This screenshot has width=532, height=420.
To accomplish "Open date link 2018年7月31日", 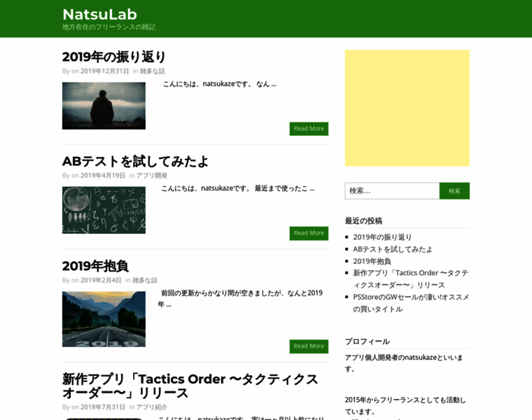I will [x=103, y=407].
